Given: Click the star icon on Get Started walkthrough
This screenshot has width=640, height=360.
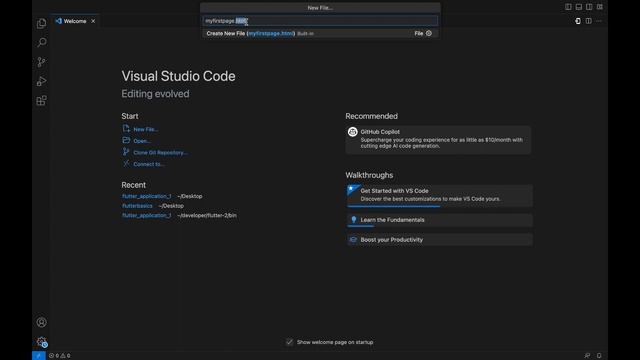Looking at the screenshot, I should tap(353, 189).
